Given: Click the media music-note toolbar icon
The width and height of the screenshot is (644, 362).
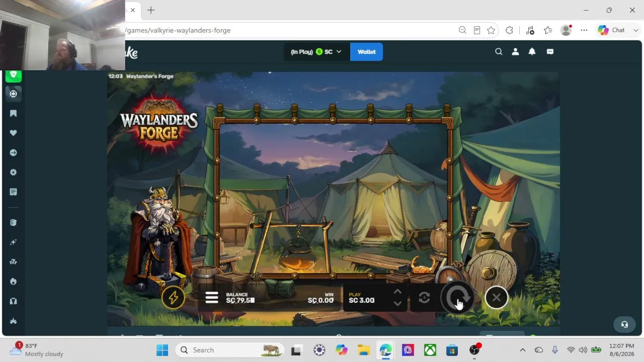Looking at the screenshot, I should [530, 30].
